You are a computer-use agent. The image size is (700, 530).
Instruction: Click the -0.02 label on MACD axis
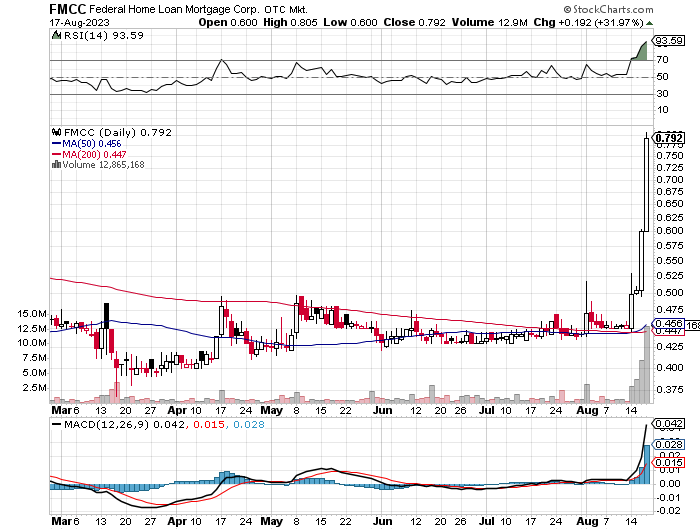(668, 511)
